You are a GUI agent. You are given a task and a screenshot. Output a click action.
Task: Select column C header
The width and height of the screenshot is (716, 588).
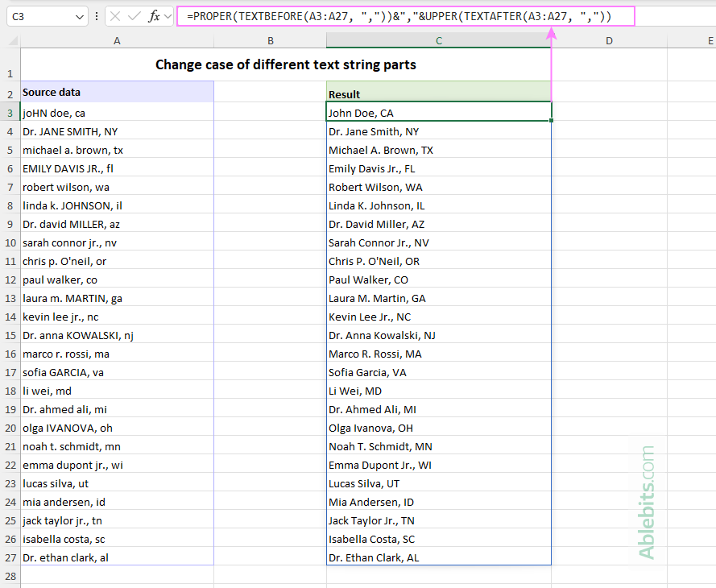coord(438,40)
